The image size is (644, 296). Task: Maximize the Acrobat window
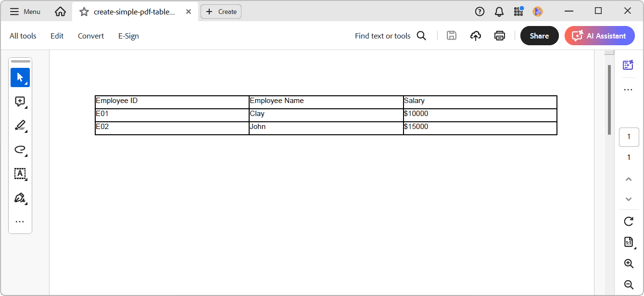[x=598, y=11]
